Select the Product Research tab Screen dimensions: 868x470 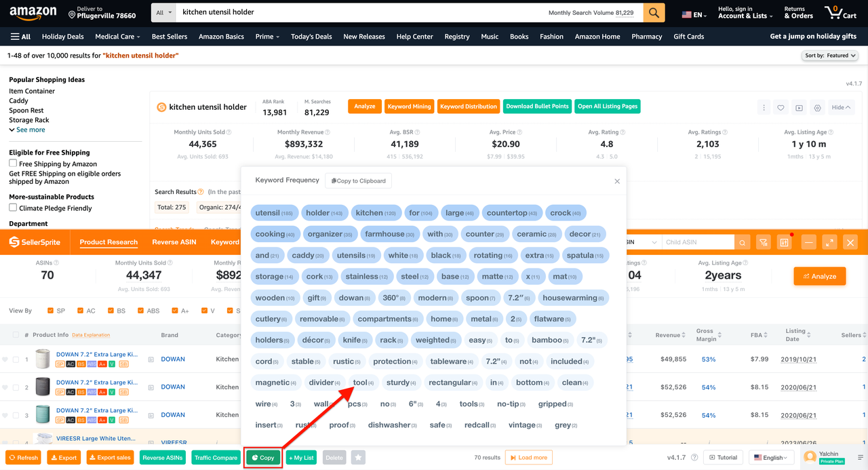pos(108,242)
